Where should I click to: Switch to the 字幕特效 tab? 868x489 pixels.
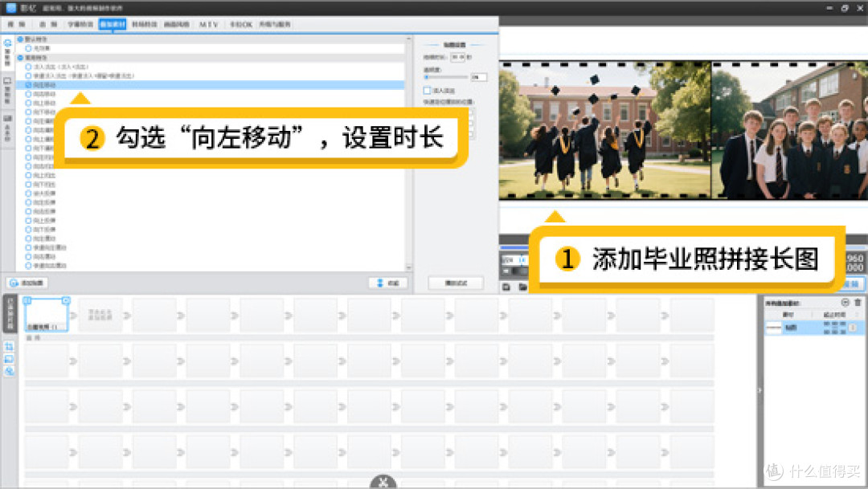click(x=80, y=24)
